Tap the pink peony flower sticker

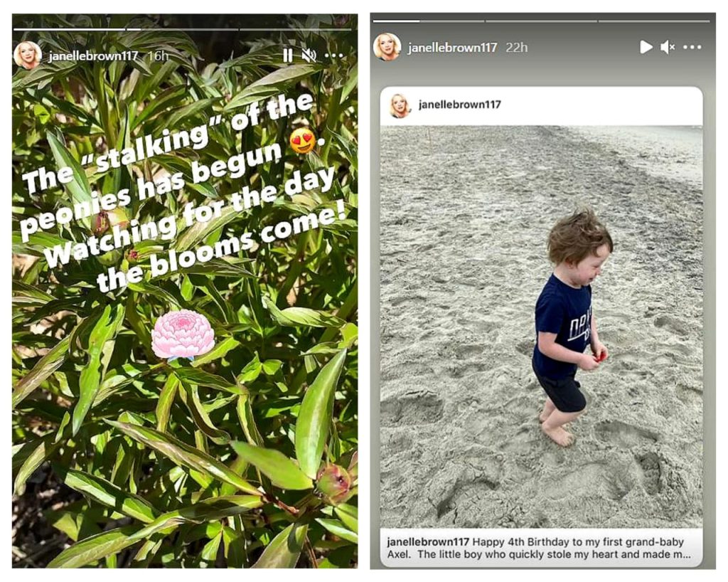pyautogui.click(x=183, y=335)
